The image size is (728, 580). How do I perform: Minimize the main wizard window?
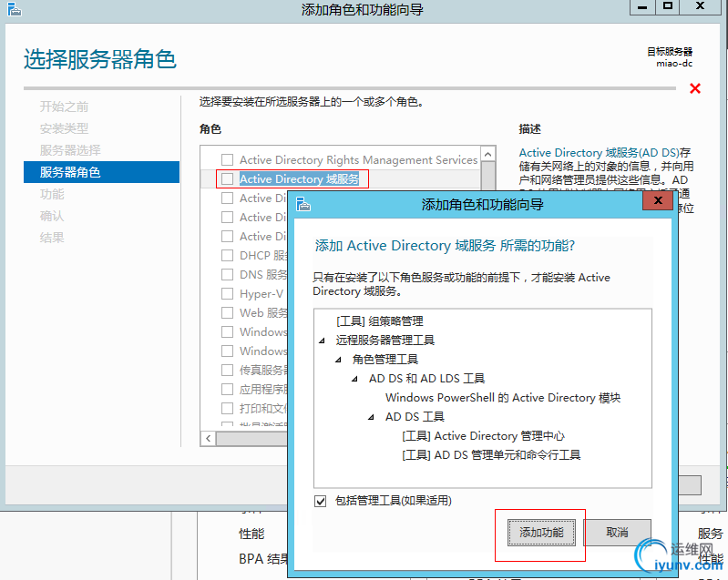[642, 7]
